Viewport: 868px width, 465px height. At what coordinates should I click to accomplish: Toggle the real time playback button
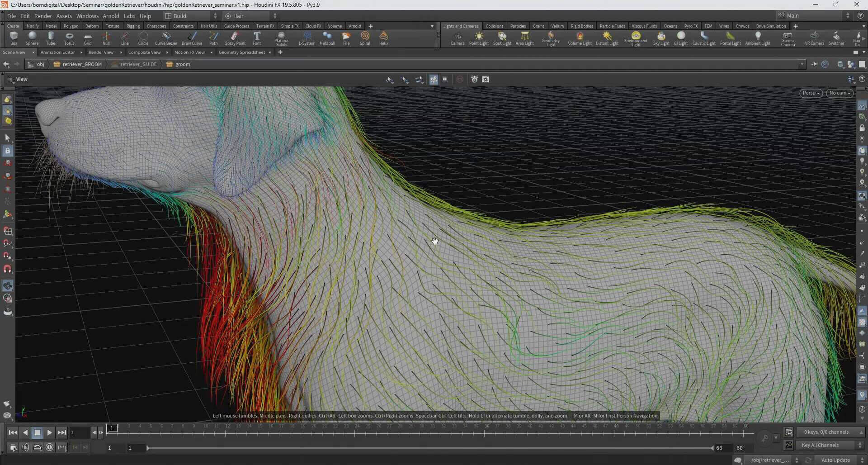(49, 447)
